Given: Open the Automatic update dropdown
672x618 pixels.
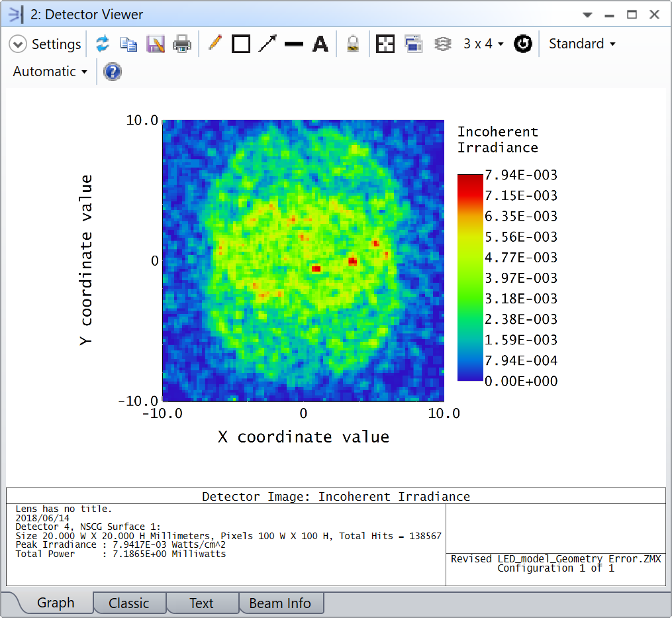Looking at the screenshot, I should pyautogui.click(x=50, y=72).
